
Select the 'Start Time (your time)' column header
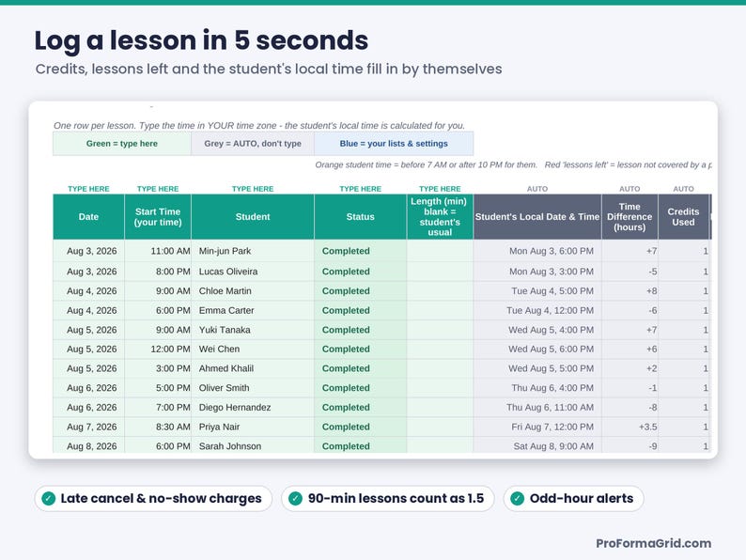point(158,216)
